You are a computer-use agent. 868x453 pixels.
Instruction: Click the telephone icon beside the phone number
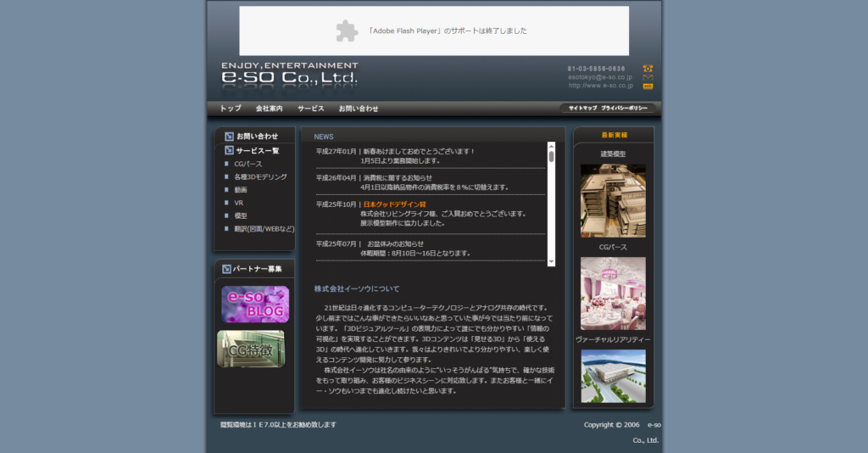pos(648,68)
